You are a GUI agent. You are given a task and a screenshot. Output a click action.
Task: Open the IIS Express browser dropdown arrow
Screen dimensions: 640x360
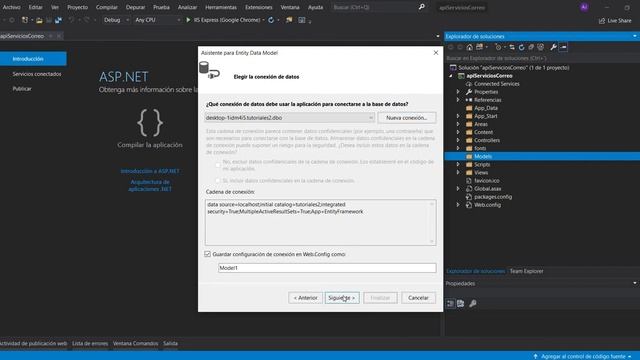pyautogui.click(x=264, y=20)
